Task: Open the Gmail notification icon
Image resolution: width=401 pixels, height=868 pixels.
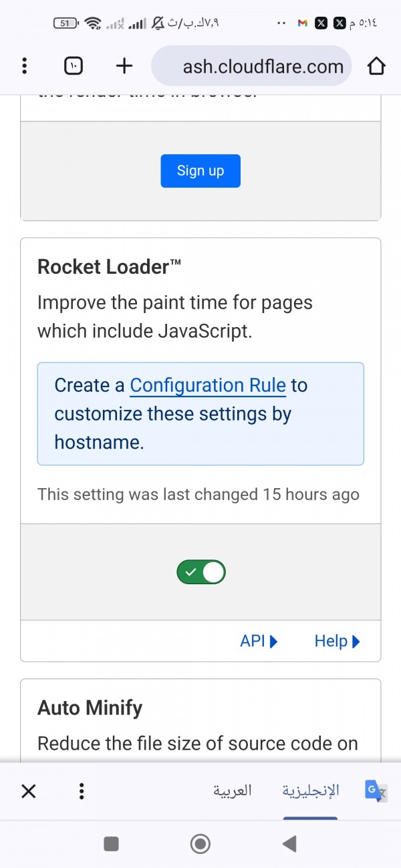Action: pos(302,23)
